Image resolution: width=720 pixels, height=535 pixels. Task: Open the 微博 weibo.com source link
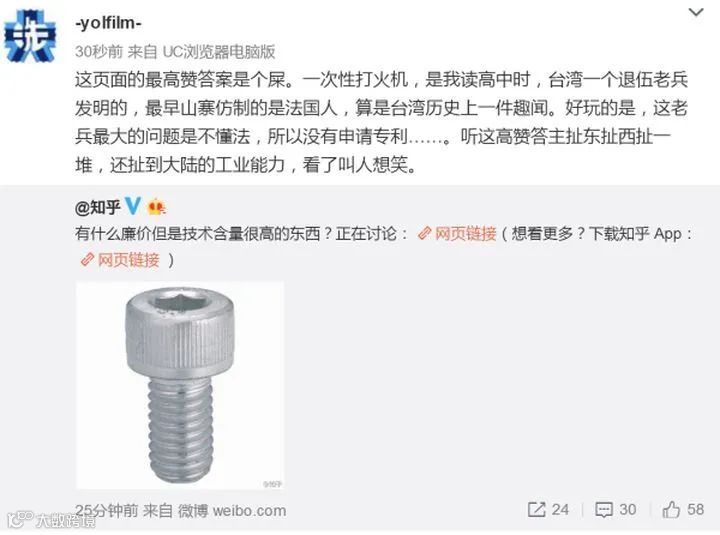click(232, 510)
